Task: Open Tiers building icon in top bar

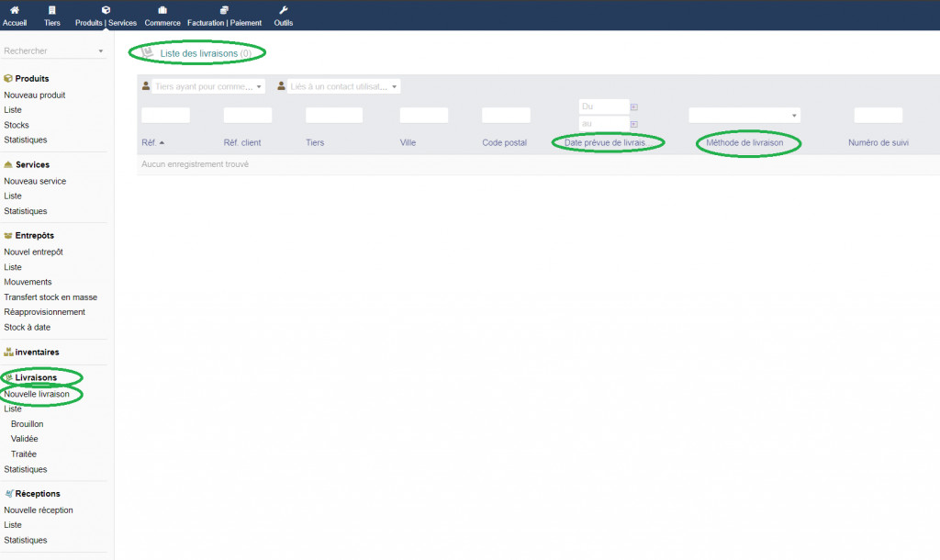Action: pos(52,9)
